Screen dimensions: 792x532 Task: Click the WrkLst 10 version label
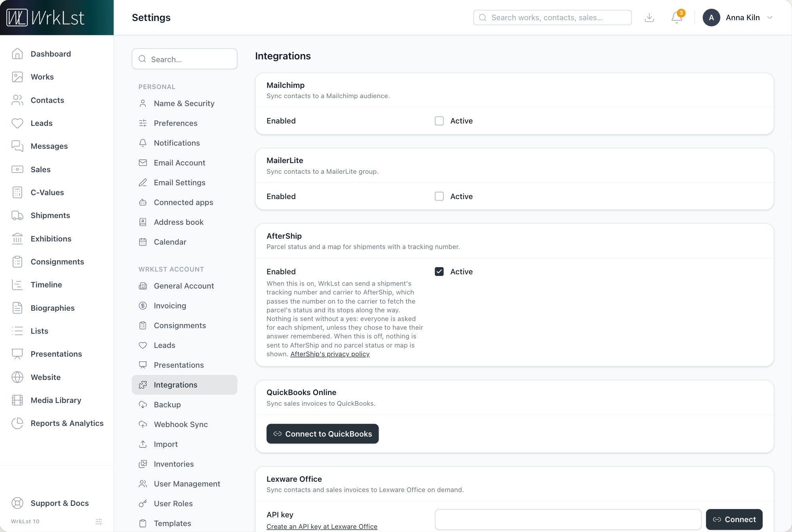point(25,521)
